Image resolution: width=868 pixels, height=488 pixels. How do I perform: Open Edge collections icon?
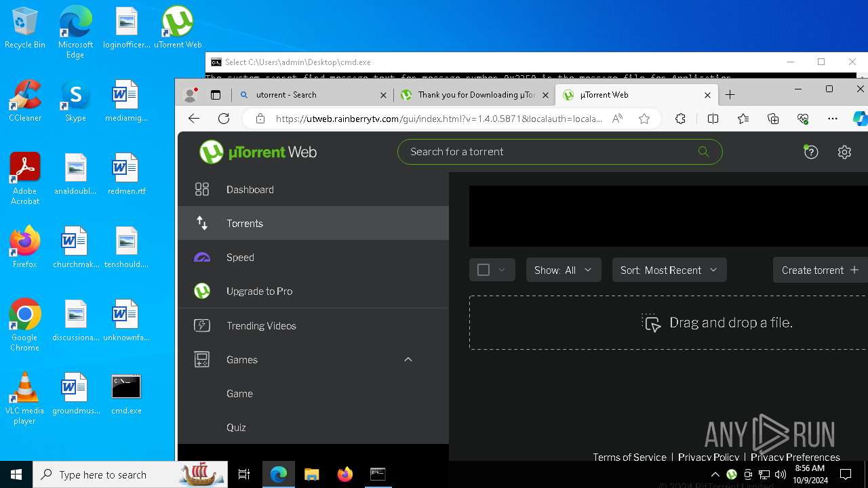[773, 119]
